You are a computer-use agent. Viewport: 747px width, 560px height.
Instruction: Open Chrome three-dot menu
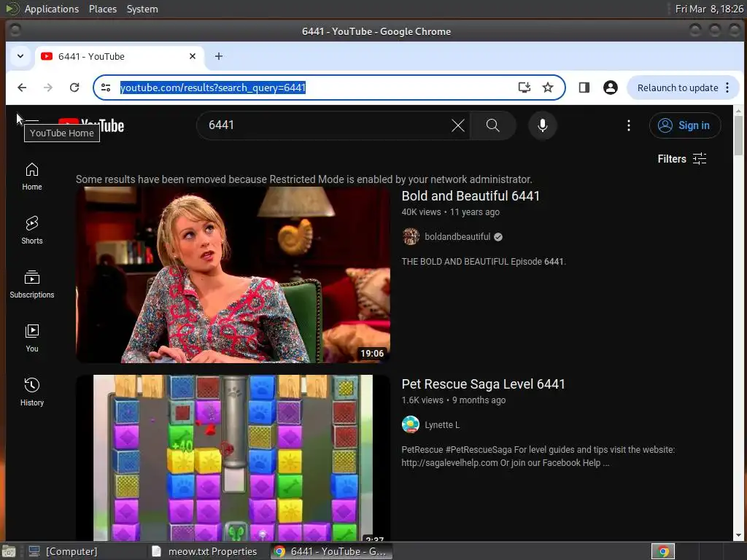point(727,87)
